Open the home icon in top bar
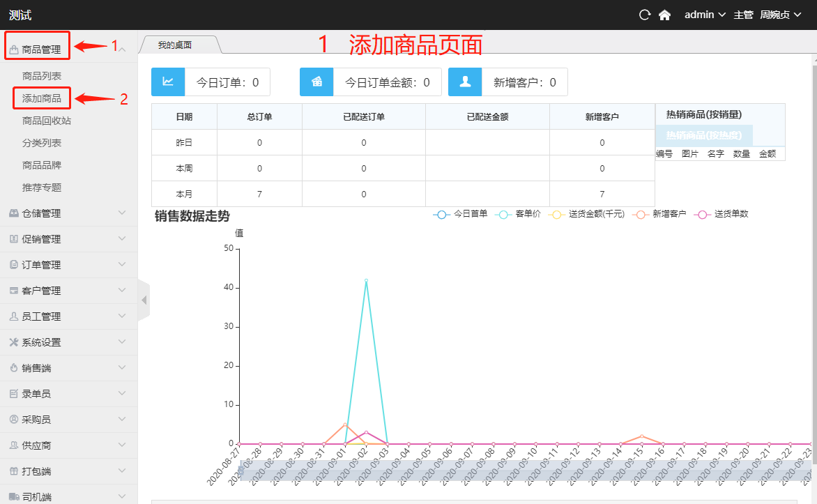The height and width of the screenshot is (504, 817). click(x=664, y=15)
